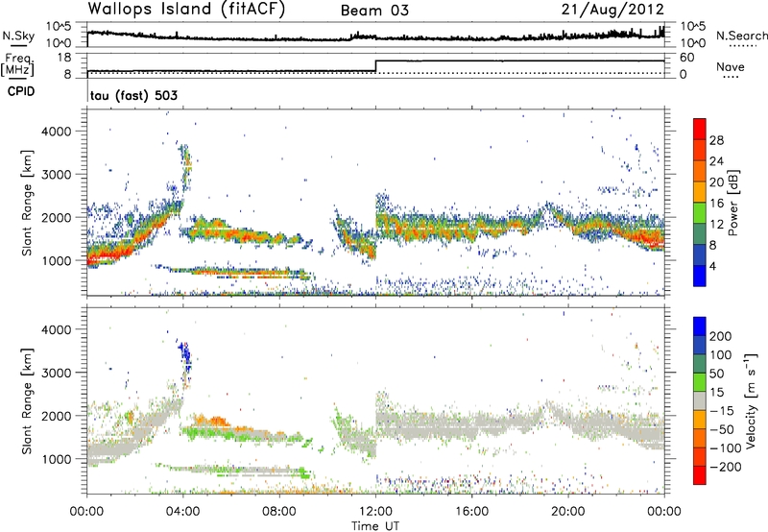The image size is (768, 532).
Task: Click the 'Slant Range [km]' label of power panel
Action: point(27,203)
